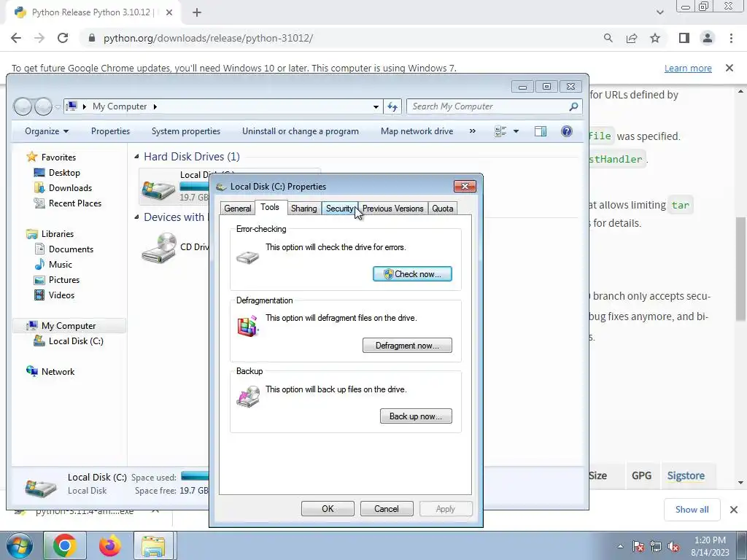Open Music library
The image size is (747, 560).
pos(60,264)
